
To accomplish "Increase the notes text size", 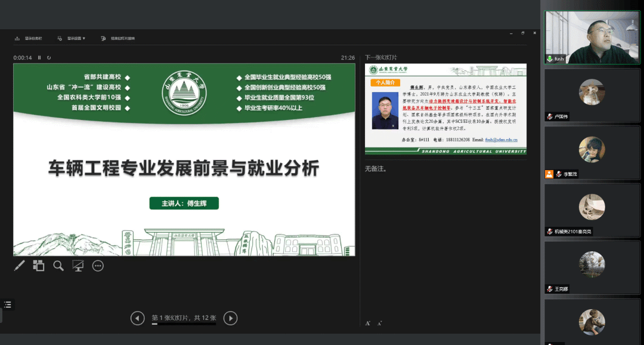I will point(368,322).
